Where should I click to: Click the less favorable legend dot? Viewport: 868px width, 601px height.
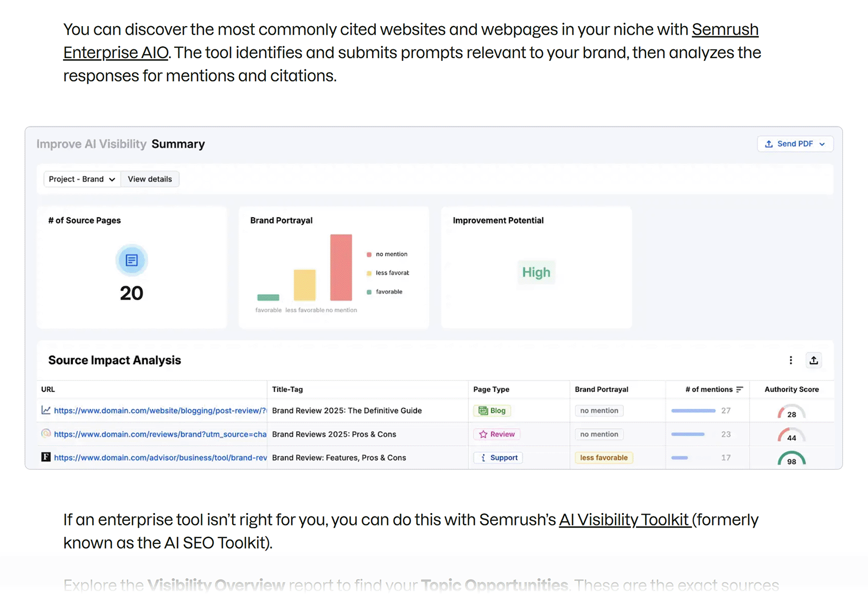pos(369,273)
